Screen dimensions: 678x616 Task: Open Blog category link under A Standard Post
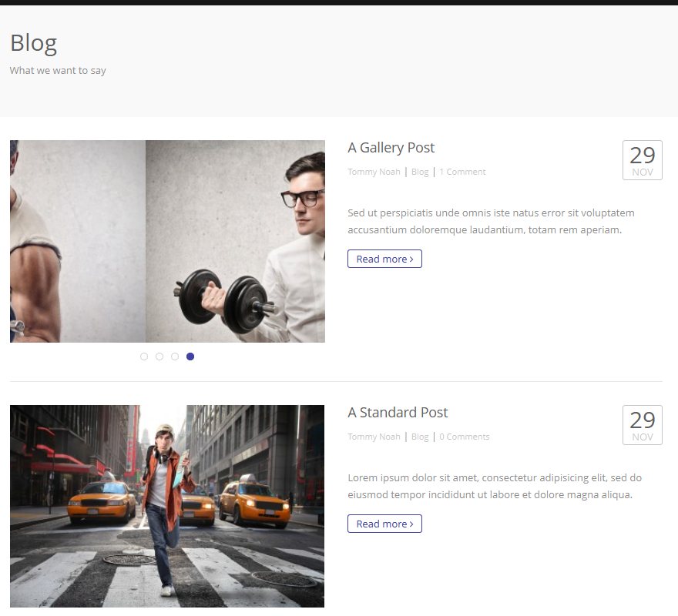coord(420,437)
